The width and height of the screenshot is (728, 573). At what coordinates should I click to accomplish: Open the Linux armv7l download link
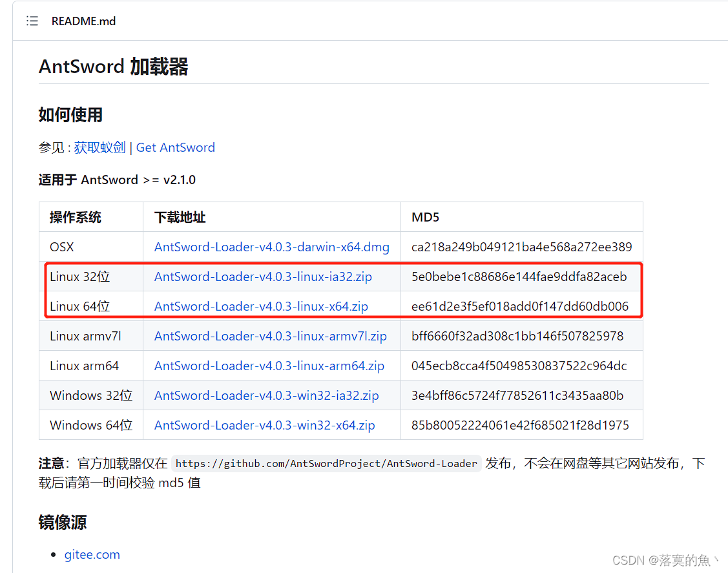pyautogui.click(x=269, y=336)
